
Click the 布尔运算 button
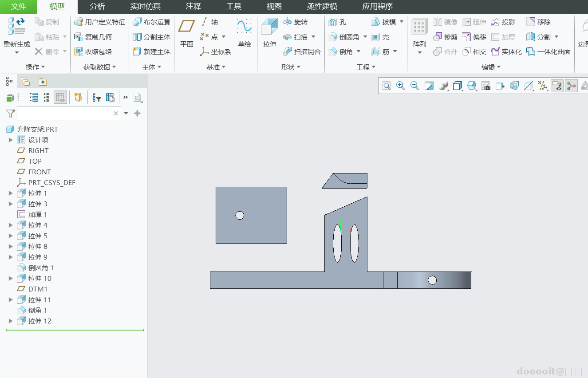152,22
